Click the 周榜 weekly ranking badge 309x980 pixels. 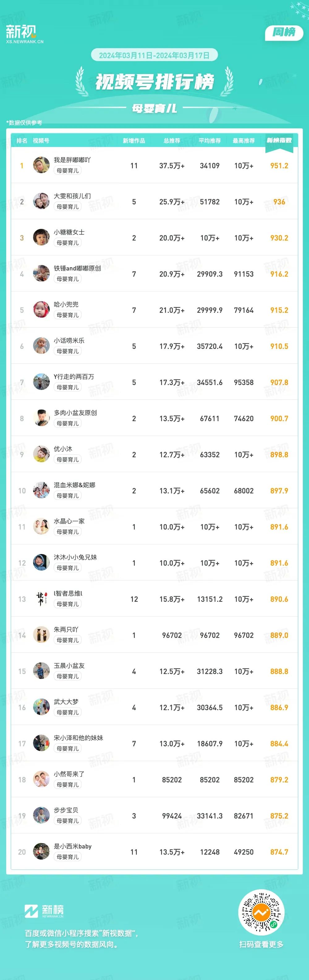click(x=284, y=32)
